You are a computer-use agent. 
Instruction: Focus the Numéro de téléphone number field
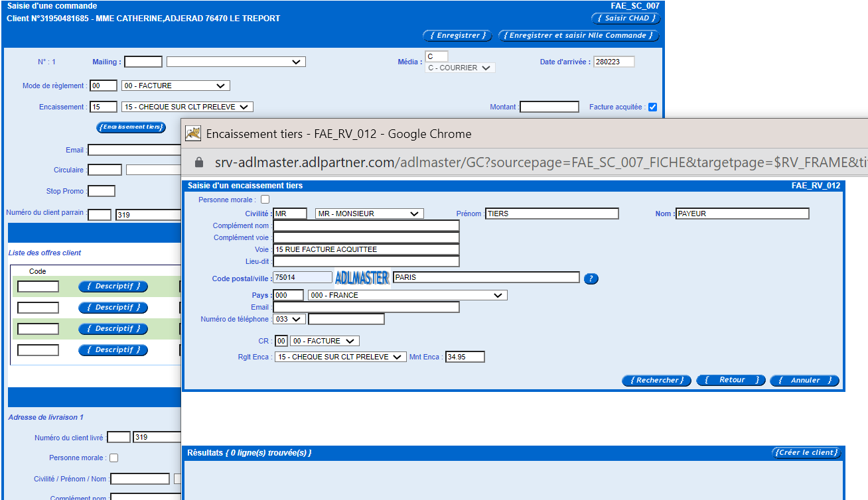click(x=346, y=319)
